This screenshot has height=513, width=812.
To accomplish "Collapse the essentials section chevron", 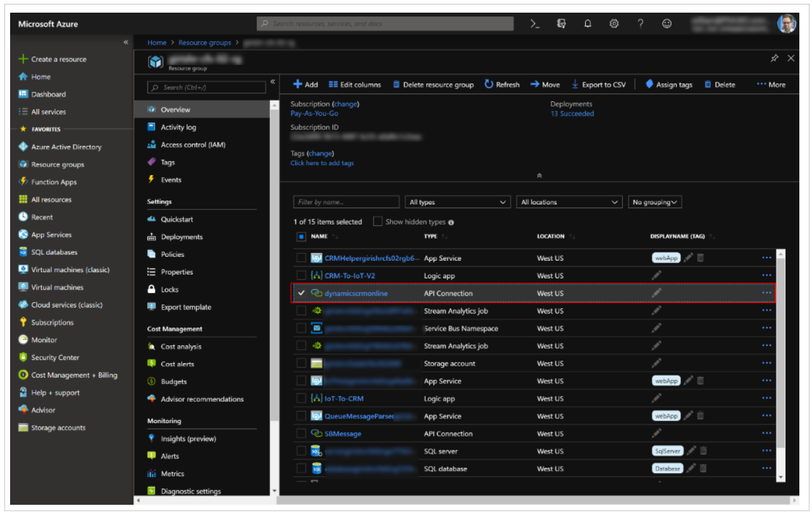I will (x=539, y=175).
